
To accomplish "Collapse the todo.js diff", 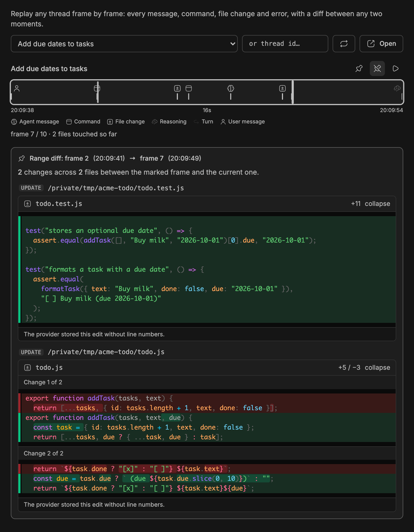I will point(377,368).
